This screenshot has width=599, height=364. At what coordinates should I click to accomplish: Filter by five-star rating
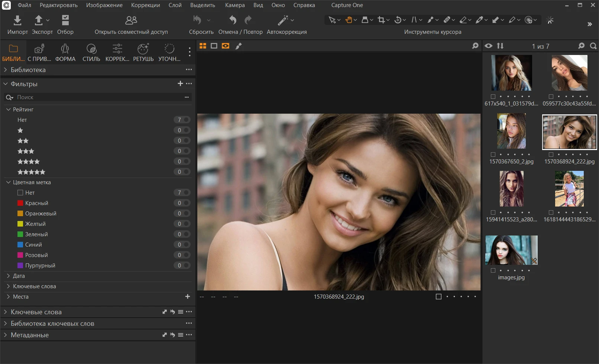point(31,172)
